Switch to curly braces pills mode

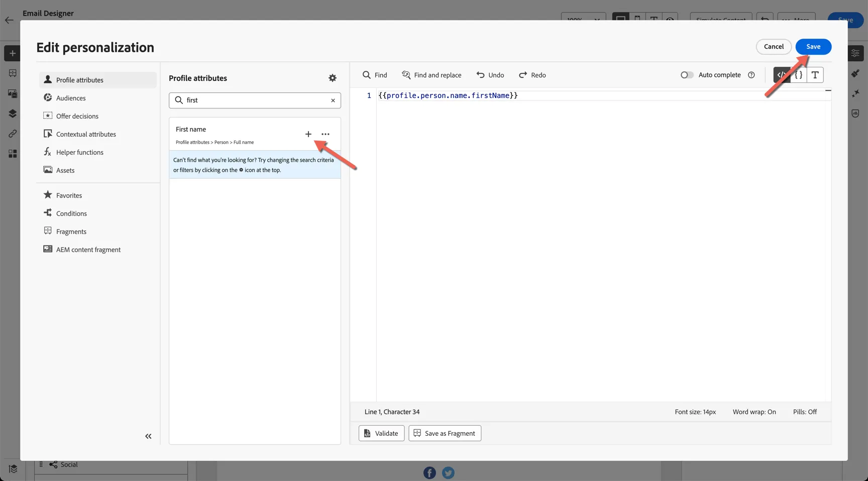point(799,75)
